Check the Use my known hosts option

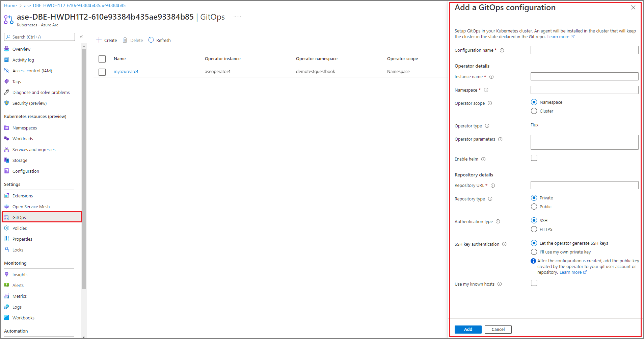pyautogui.click(x=534, y=283)
